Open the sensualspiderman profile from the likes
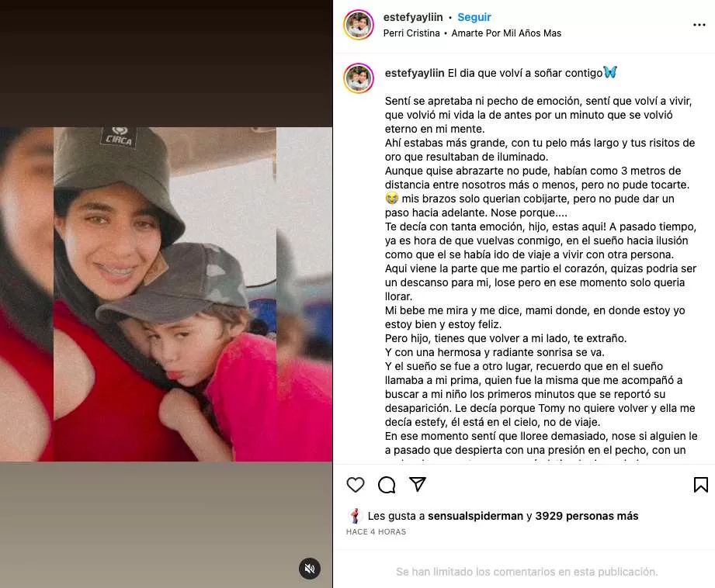715x588 pixels. point(475,516)
